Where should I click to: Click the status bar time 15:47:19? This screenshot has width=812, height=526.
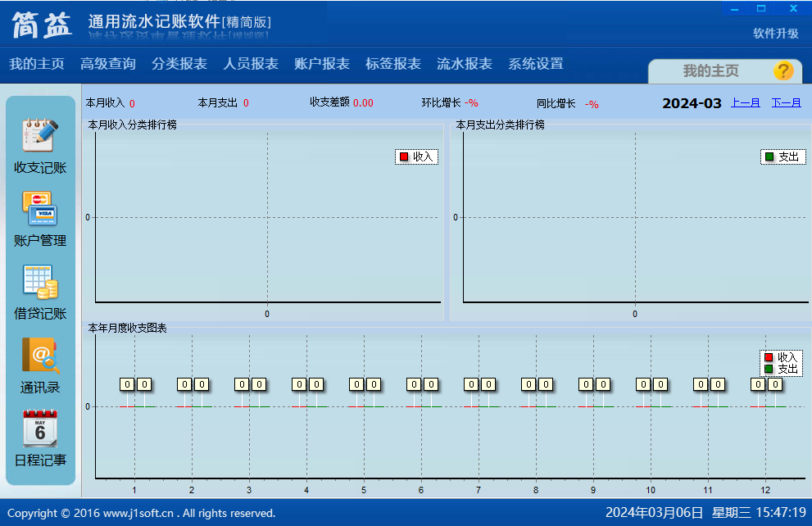pos(780,513)
